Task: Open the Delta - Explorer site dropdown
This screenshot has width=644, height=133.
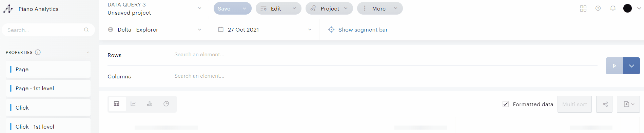Action: 154,30
